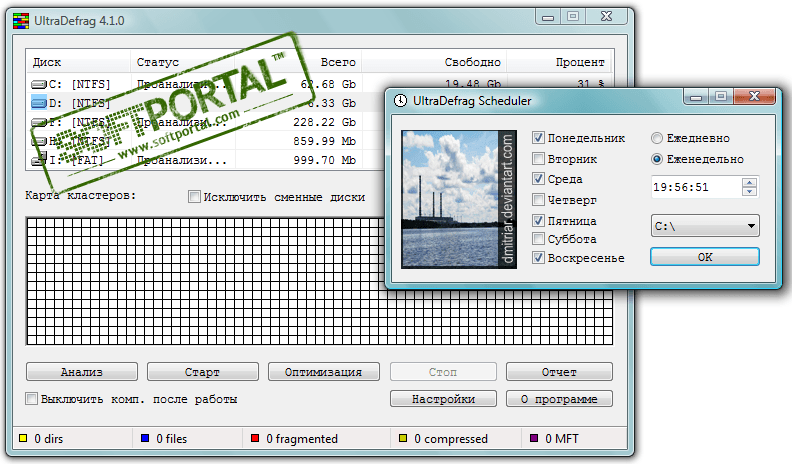
Task: Minimize the UltraDefrag Scheduler window
Action: pos(696,96)
